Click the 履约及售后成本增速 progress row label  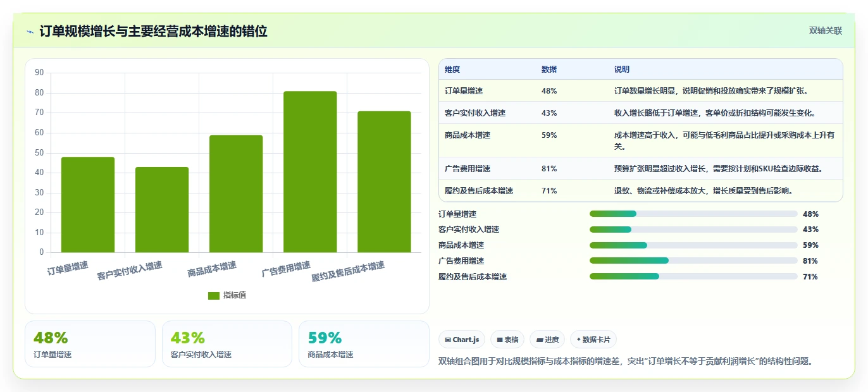pos(473,276)
